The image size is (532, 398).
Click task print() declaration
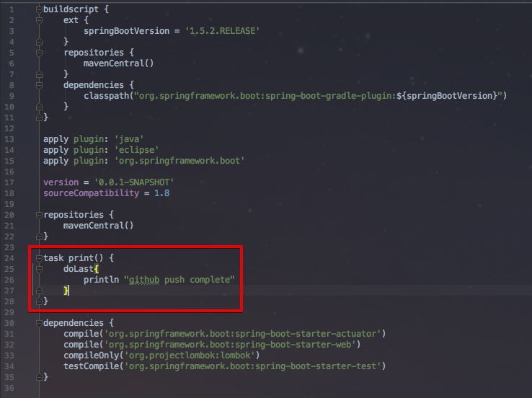[74, 258]
